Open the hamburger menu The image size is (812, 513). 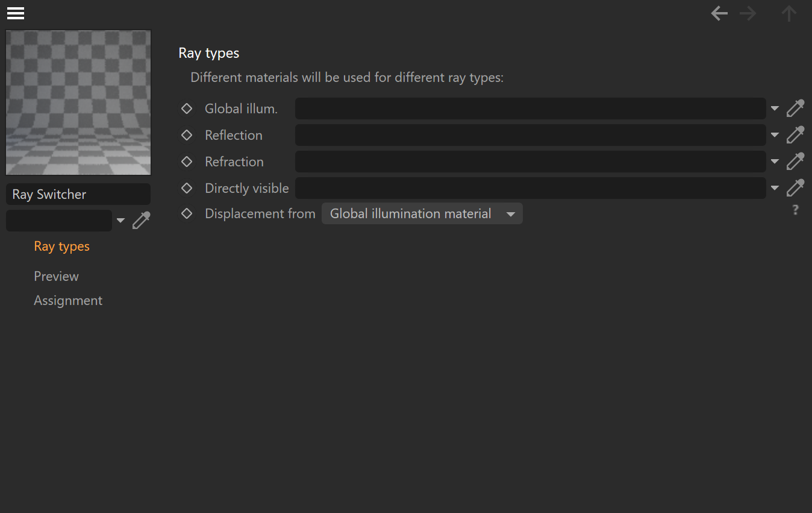[16, 13]
